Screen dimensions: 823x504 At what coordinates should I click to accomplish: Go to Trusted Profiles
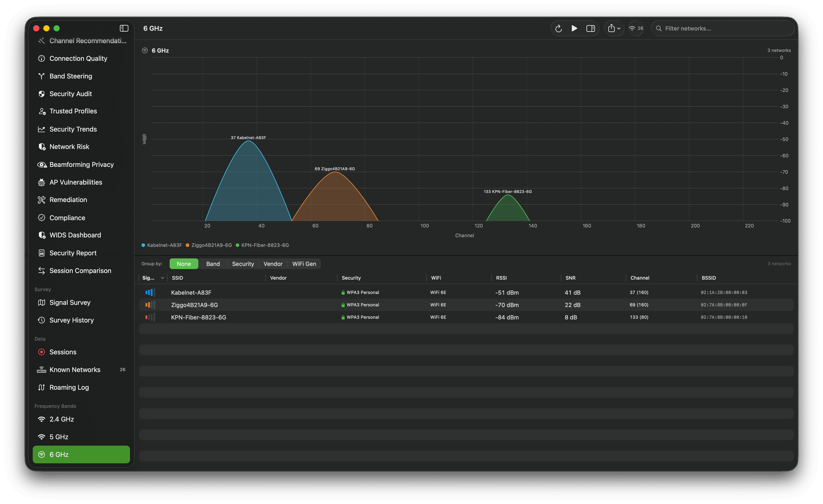coord(82,111)
